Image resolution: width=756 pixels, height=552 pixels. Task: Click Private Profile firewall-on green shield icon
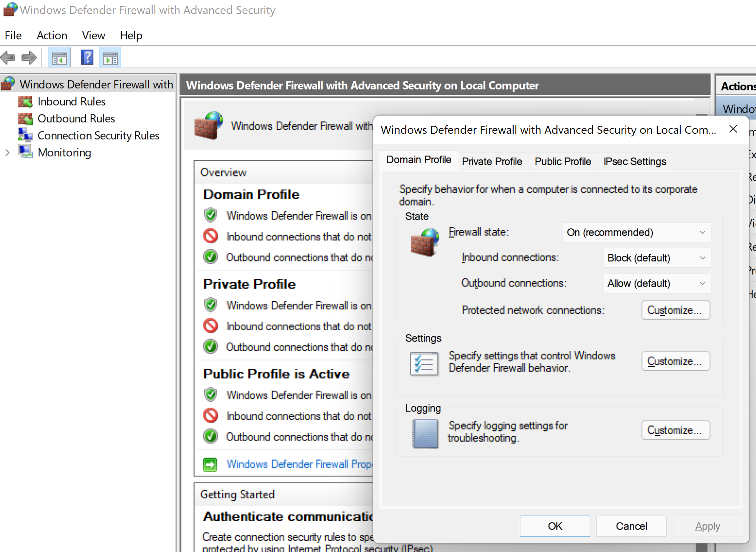point(211,305)
